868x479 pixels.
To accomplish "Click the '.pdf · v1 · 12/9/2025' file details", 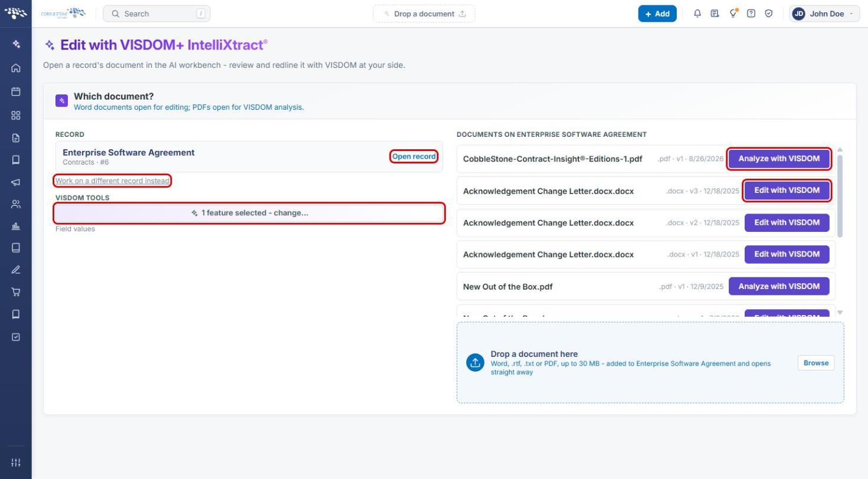I will point(691,287).
